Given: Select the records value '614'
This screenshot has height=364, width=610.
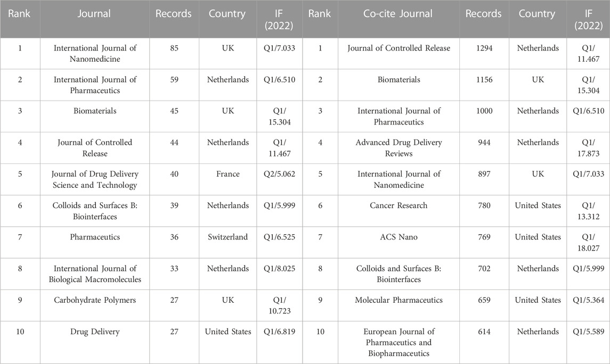Looking at the screenshot, I should coord(484,332).
